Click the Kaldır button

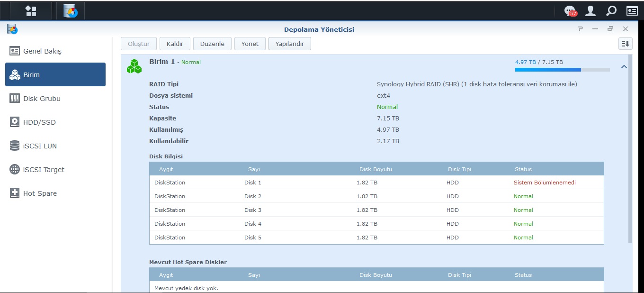pyautogui.click(x=175, y=44)
